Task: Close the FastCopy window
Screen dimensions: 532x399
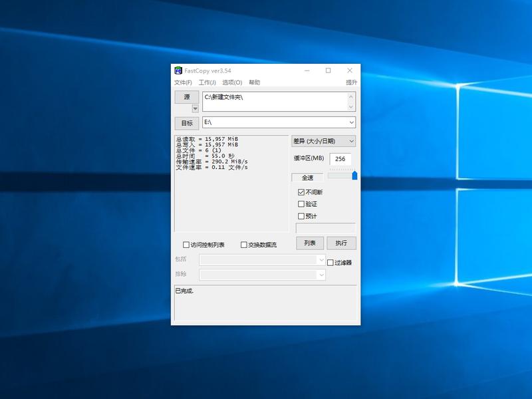Action: point(350,70)
